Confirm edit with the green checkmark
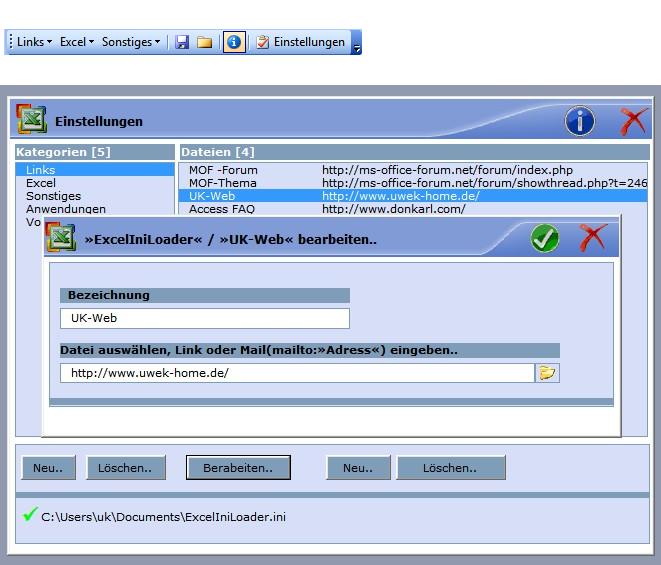This screenshot has height=565, width=661. click(x=544, y=239)
